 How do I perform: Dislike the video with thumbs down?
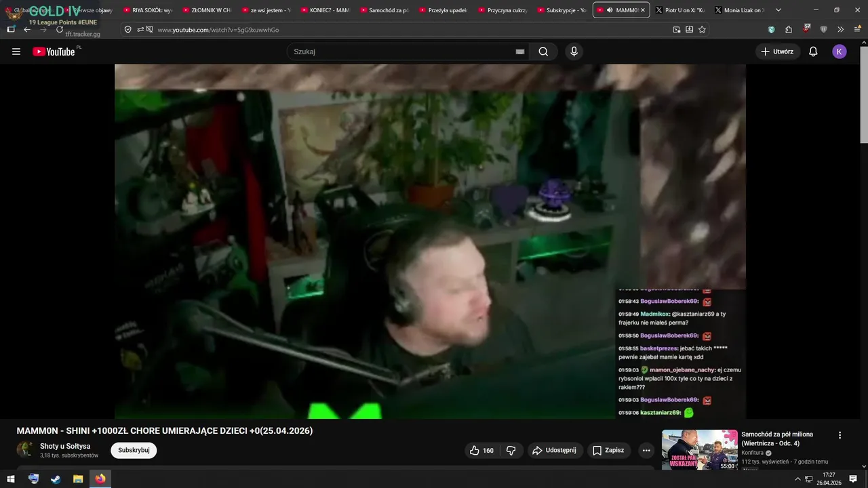(x=511, y=450)
